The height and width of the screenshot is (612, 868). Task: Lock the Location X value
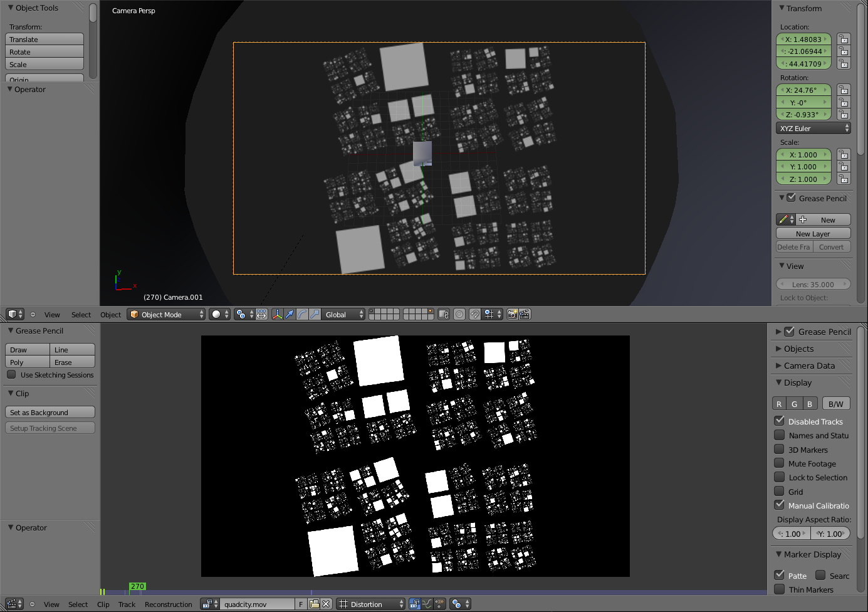[844, 39]
